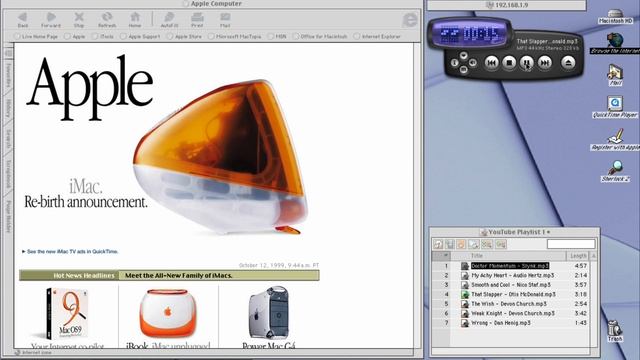Open the History side tab
Image resolution: width=640 pixels, height=360 pixels.
coord(8,108)
